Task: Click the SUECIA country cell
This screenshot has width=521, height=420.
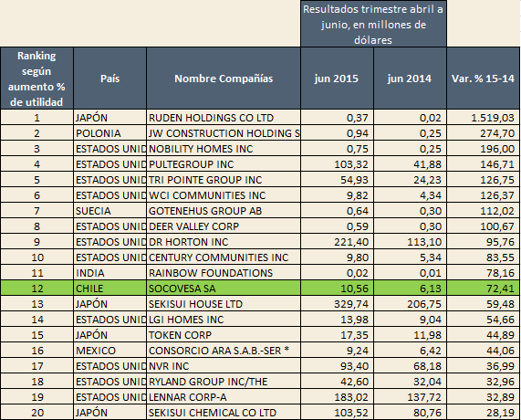Action: pyautogui.click(x=110, y=211)
